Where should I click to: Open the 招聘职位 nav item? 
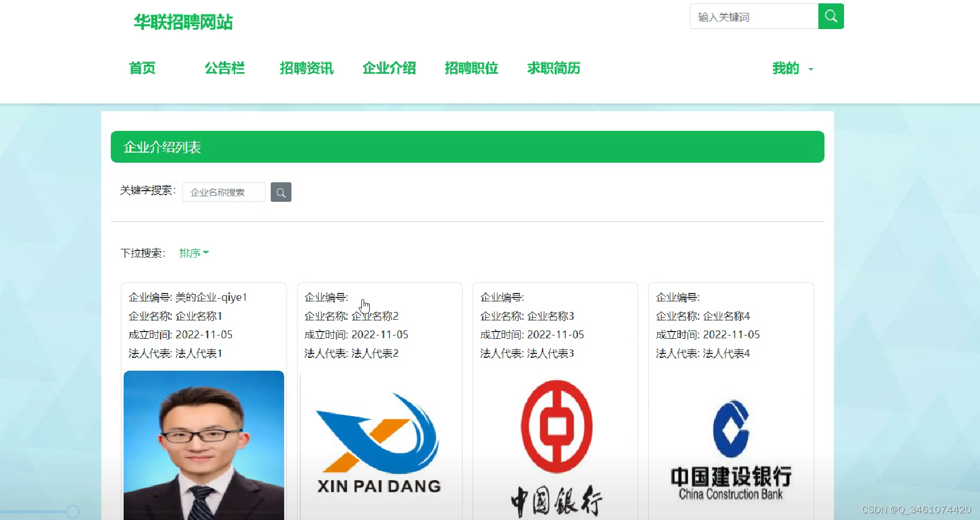[472, 68]
